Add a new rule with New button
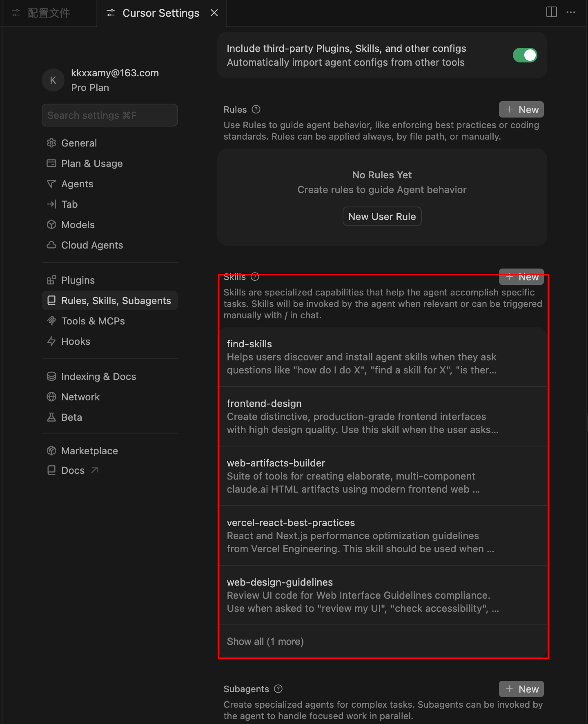Viewport: 588px width, 724px height. [521, 109]
